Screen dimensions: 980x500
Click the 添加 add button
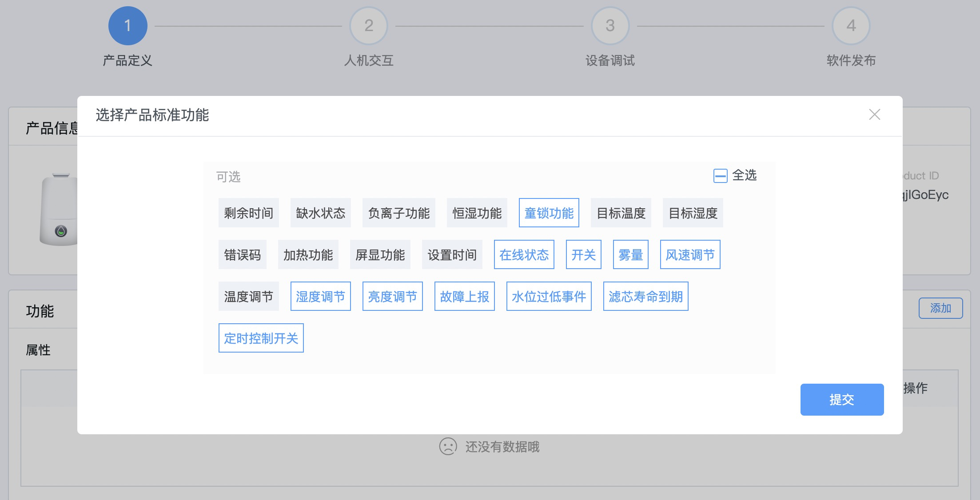[940, 308]
